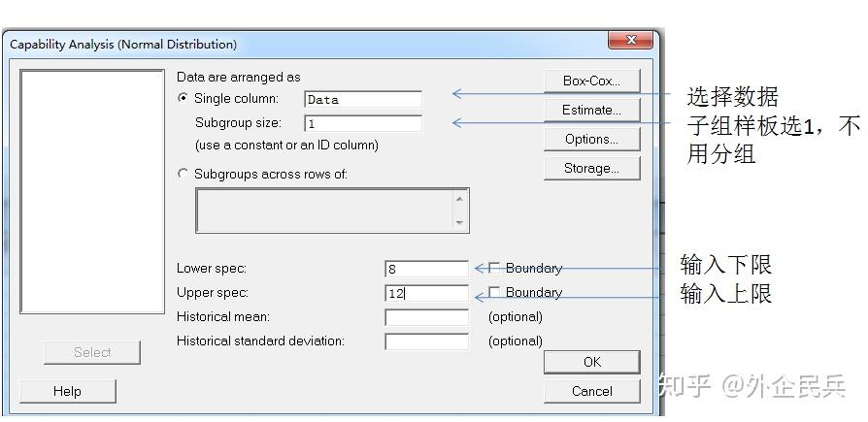
Task: Open Help for this dialog
Action: pos(68,392)
